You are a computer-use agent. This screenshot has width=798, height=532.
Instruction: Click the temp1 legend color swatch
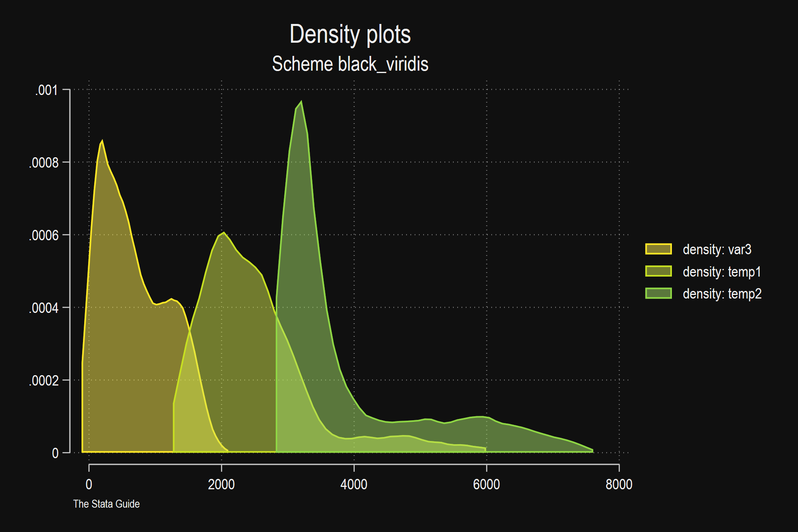tap(658, 271)
